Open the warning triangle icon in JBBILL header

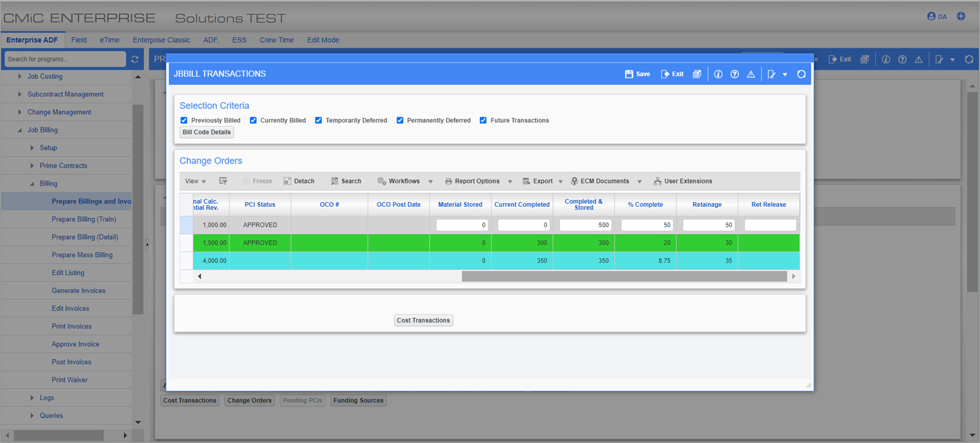751,74
